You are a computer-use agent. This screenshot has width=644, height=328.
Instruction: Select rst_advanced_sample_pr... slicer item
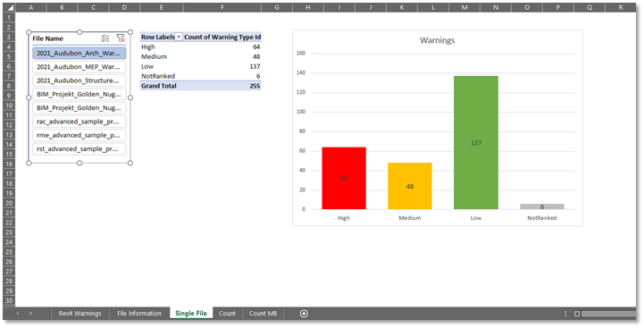pyautogui.click(x=79, y=148)
